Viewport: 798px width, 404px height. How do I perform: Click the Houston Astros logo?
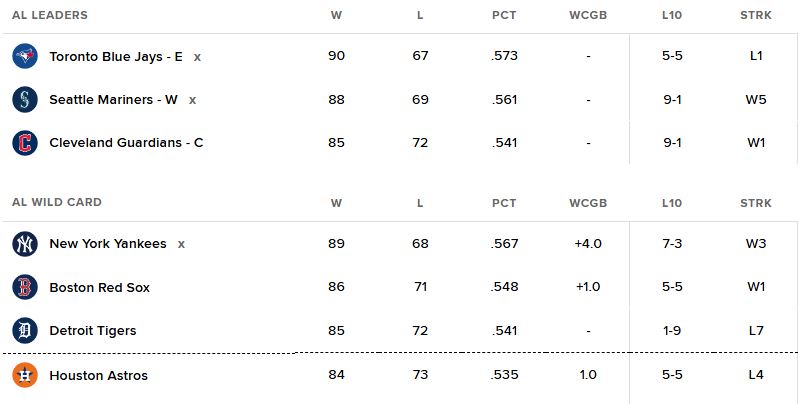click(x=25, y=375)
